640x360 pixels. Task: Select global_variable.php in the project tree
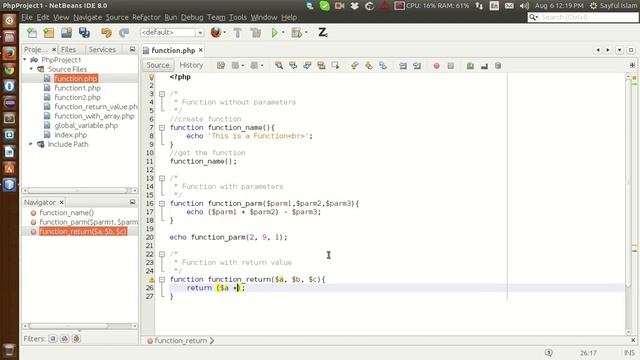click(x=86, y=125)
